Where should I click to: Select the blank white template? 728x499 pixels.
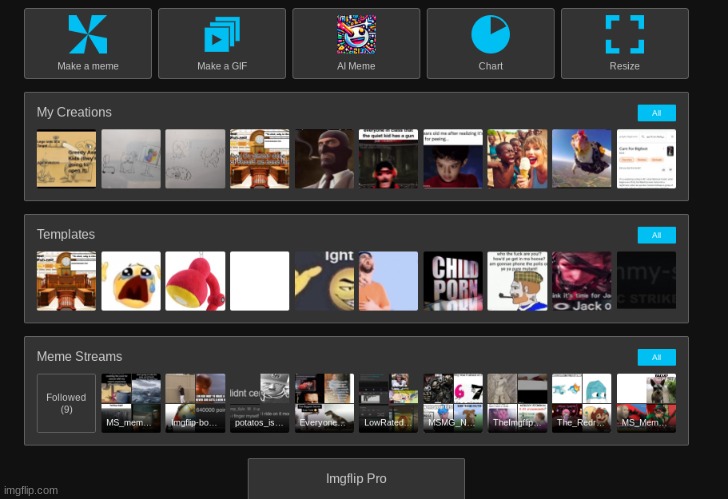point(259,281)
